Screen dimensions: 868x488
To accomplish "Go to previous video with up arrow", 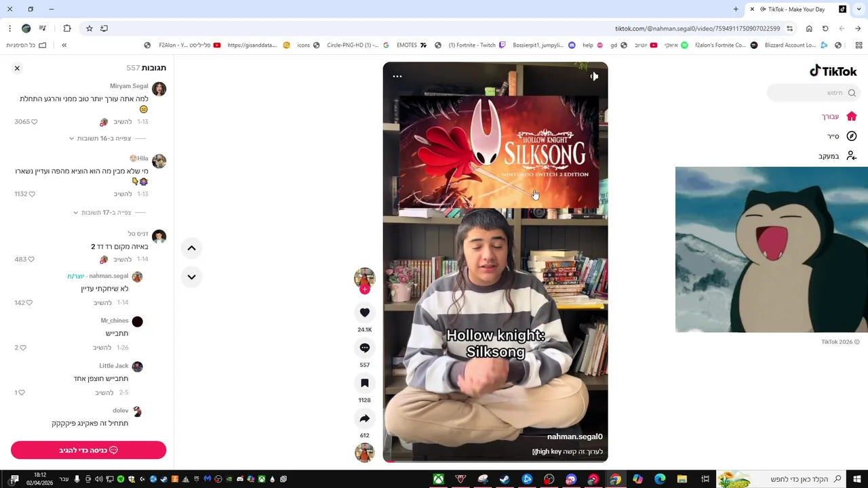I will click(x=191, y=248).
